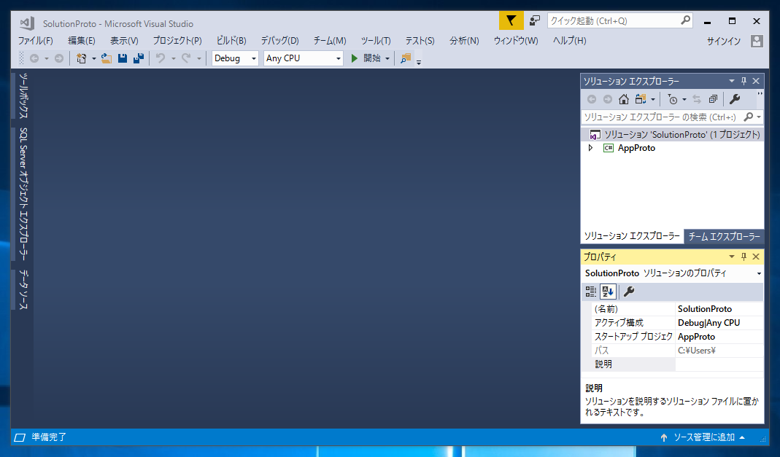The height and width of the screenshot is (457, 780).
Task: Click ソース管理に追加 in the status bar
Action: click(703, 437)
